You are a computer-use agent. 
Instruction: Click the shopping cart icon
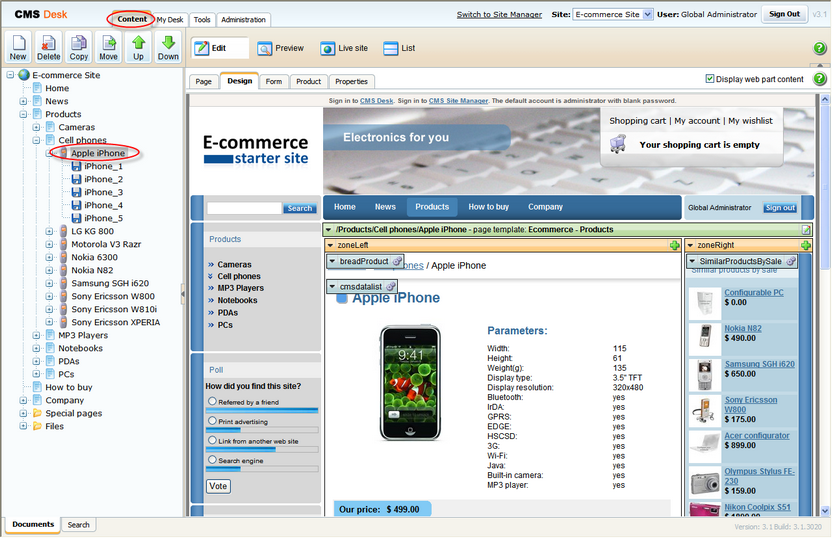pos(618,144)
